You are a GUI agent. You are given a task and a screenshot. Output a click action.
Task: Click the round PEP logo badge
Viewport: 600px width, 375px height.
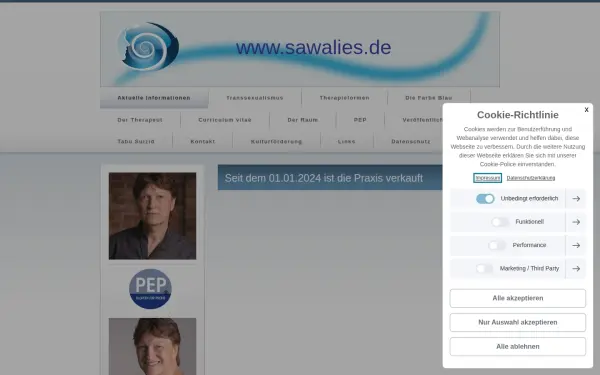coord(150,289)
